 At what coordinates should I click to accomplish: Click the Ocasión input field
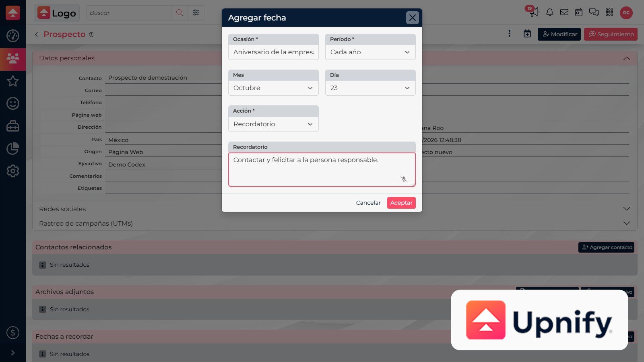pos(273,52)
